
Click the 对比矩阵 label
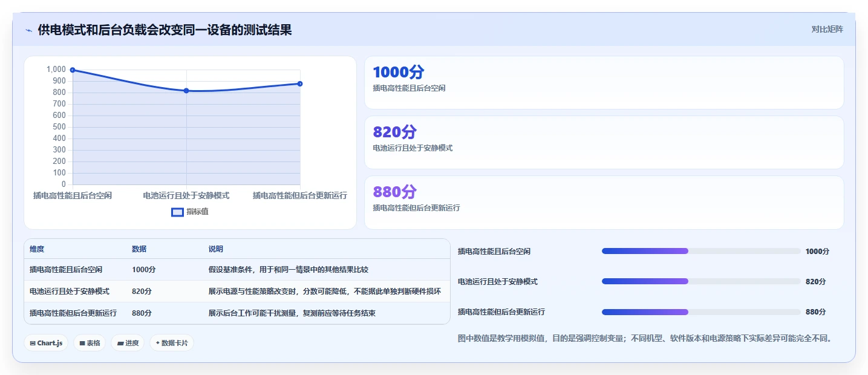tap(827, 29)
